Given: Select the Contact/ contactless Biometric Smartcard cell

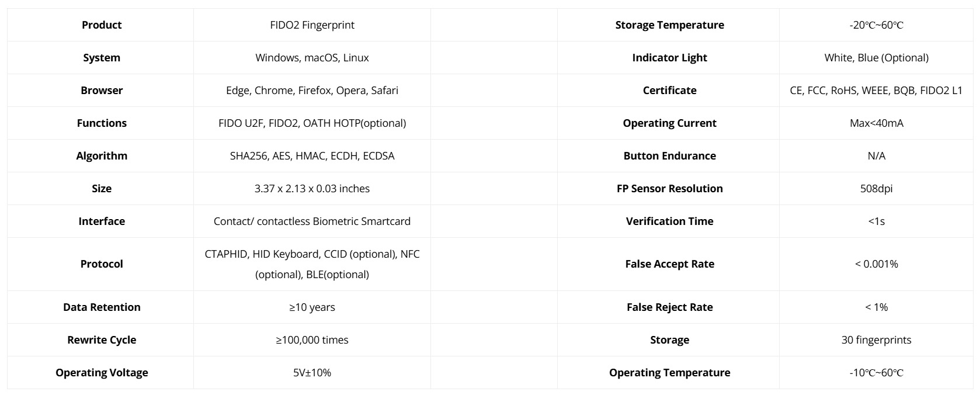Looking at the screenshot, I should coord(312,221).
